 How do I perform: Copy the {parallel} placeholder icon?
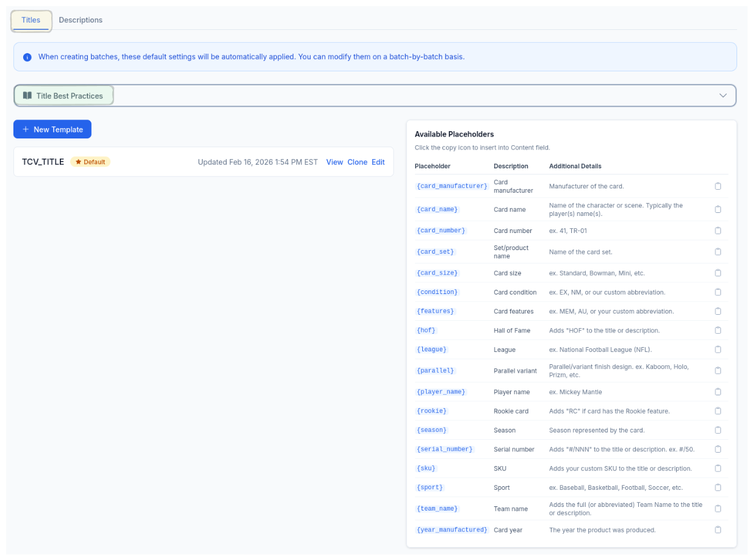pos(718,370)
